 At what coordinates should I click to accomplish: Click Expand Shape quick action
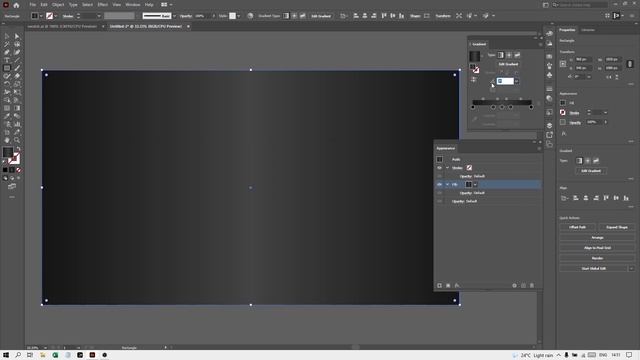pos(617,227)
